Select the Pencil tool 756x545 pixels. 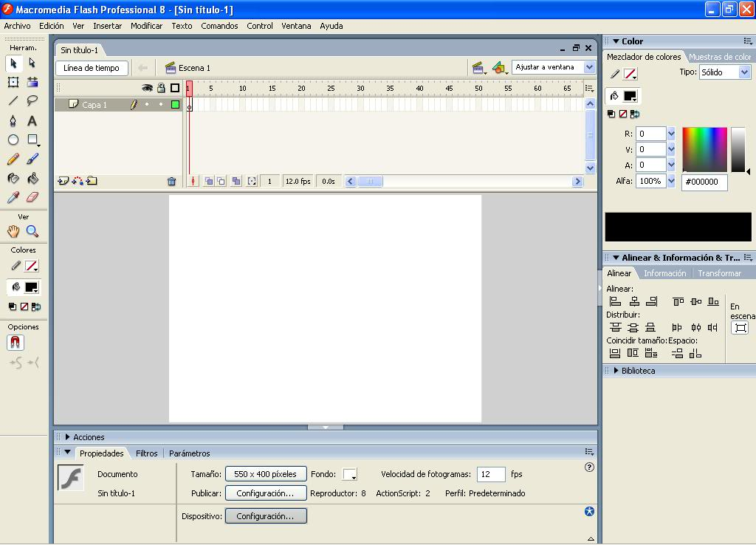point(13,159)
